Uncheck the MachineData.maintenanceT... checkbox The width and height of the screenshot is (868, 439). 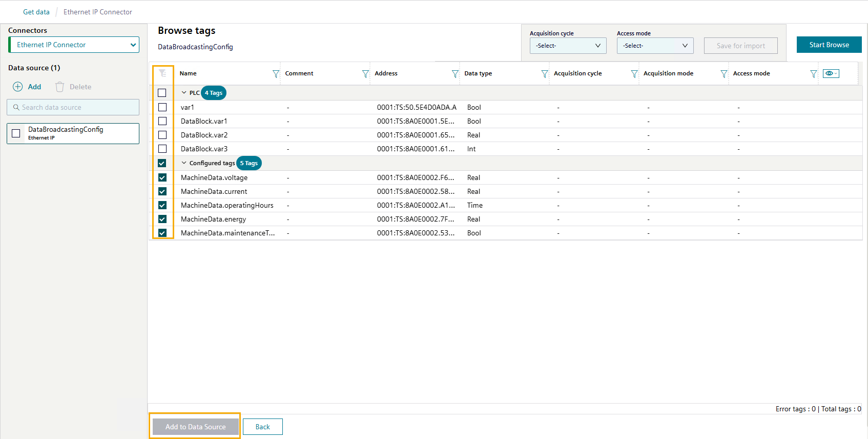tap(162, 233)
